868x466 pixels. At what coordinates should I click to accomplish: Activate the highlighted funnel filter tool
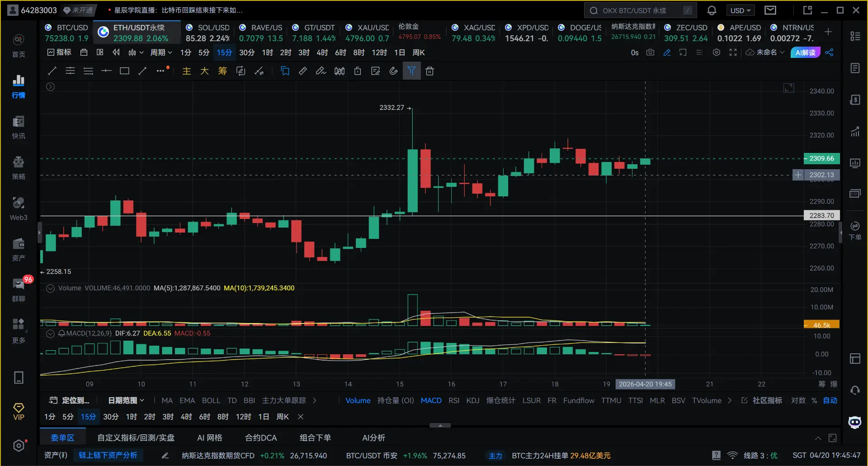coord(411,71)
